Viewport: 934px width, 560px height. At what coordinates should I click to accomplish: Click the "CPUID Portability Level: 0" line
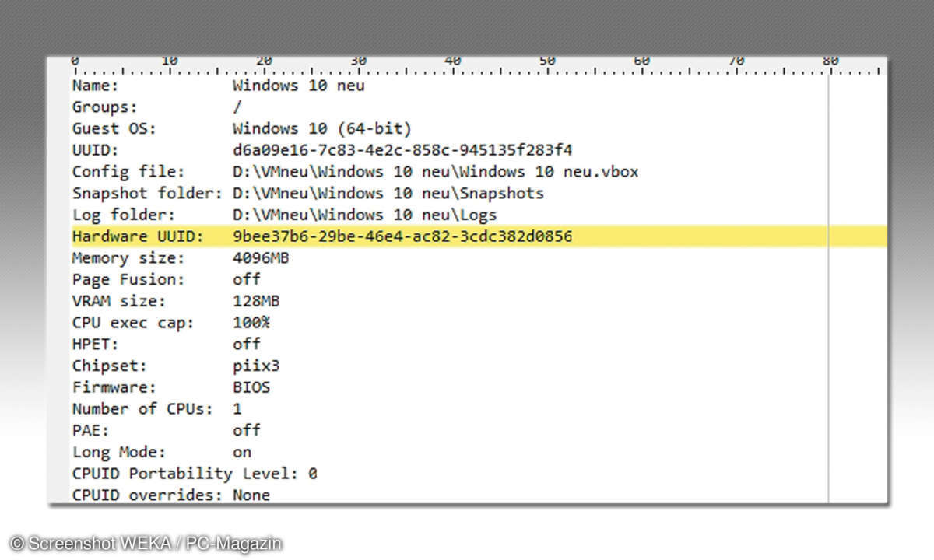(x=195, y=473)
